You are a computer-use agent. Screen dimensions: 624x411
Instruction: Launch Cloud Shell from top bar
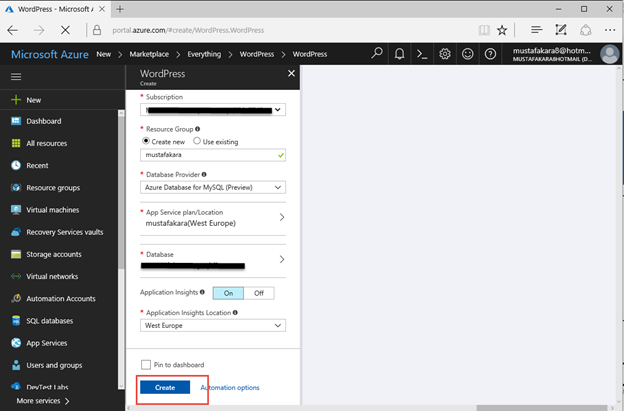pyautogui.click(x=422, y=54)
